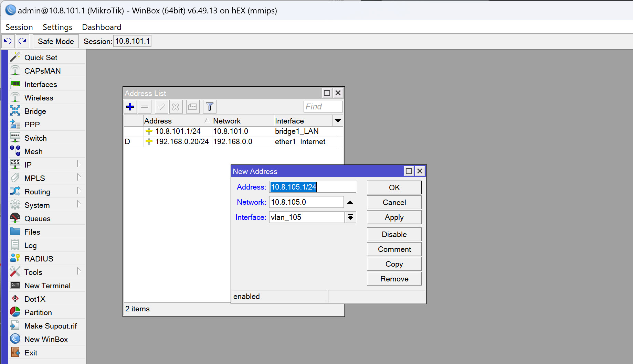Remove selected address using the minus icon

[x=145, y=107]
